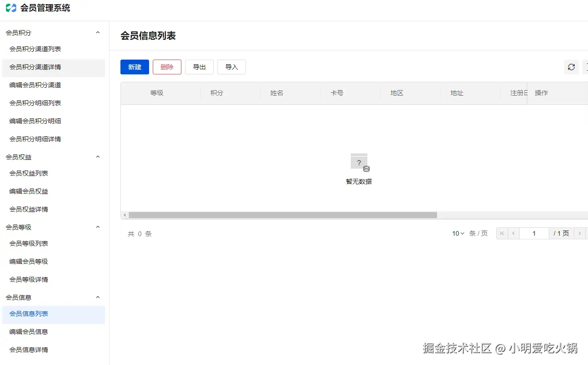
Task: Collapse the 会员信息 sidebar section
Action: point(97,297)
